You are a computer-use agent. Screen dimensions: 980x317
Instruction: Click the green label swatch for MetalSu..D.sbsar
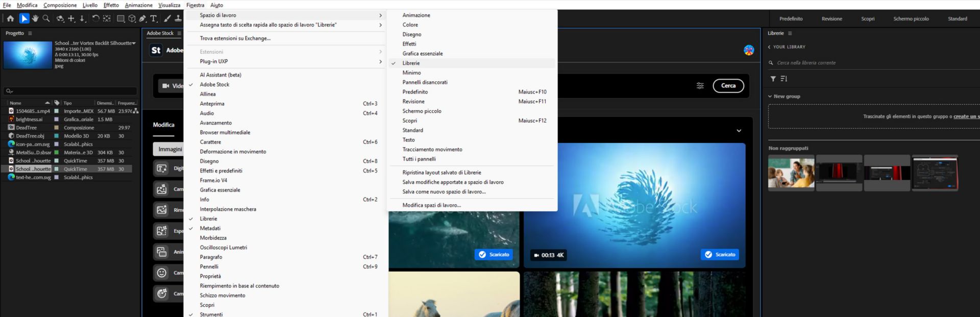pyautogui.click(x=57, y=152)
